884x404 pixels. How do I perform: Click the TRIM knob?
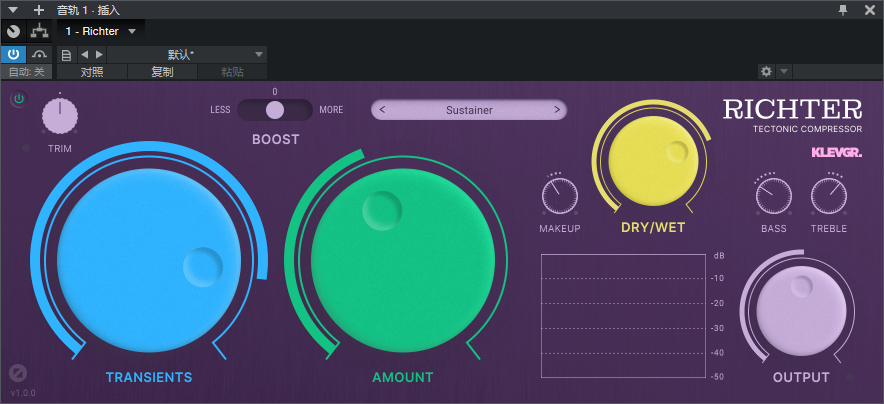(60, 116)
